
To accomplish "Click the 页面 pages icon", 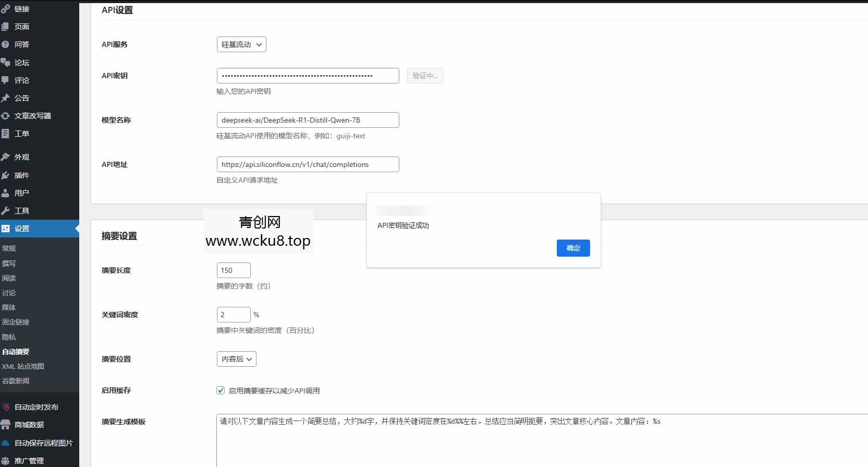I will [5, 27].
